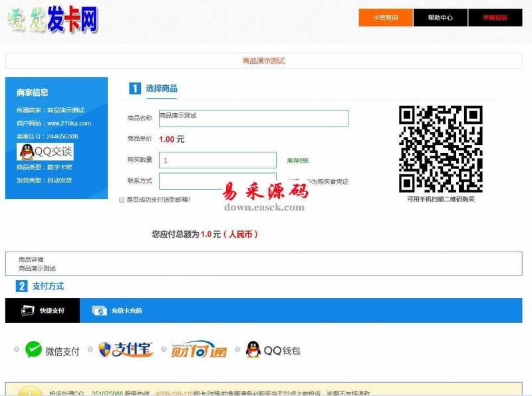Click the number 2 step icon
Screen dimensions: 532x396
(x=22, y=286)
